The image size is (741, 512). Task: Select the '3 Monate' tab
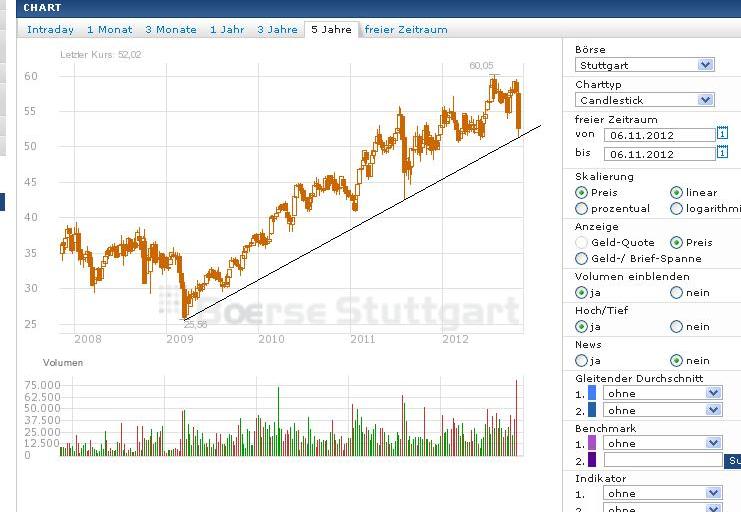[171, 30]
